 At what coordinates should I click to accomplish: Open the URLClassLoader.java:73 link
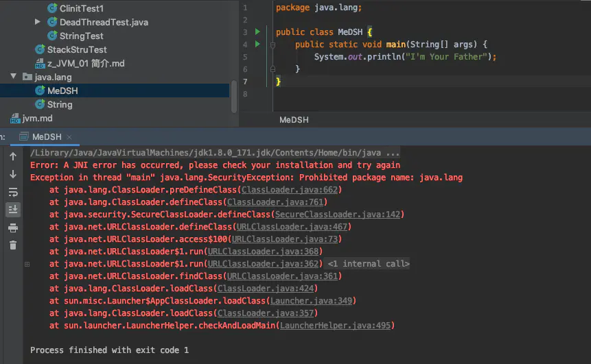point(285,239)
